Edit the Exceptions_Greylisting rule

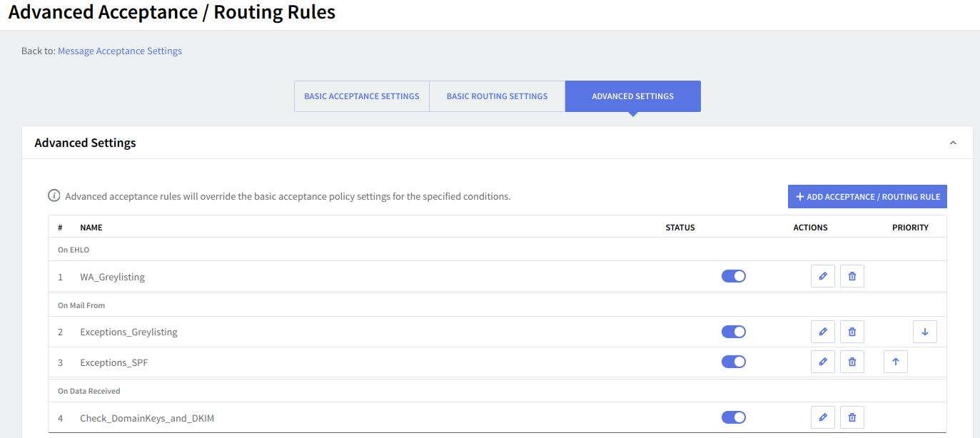pos(822,332)
